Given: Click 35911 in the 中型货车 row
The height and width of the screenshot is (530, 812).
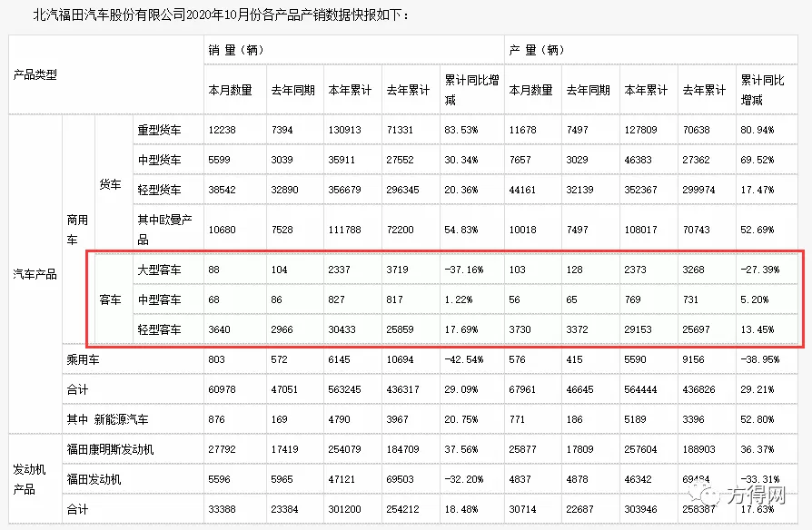Looking at the screenshot, I should tap(342, 160).
